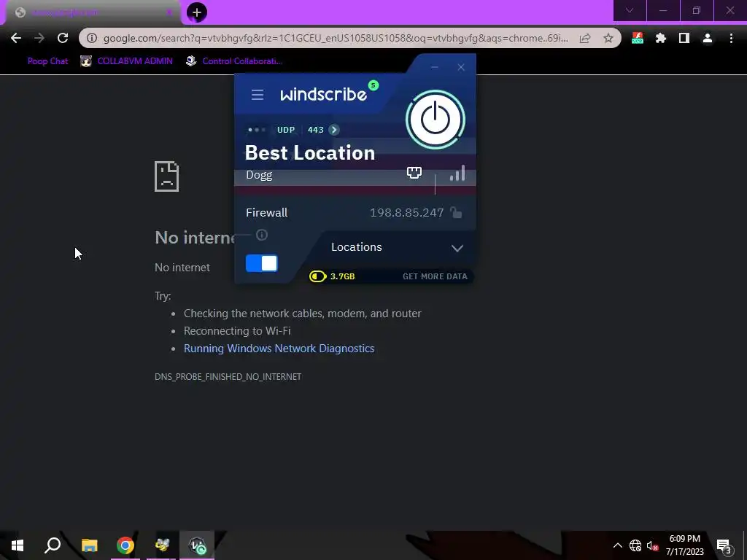Reload the Chrome page

63,38
